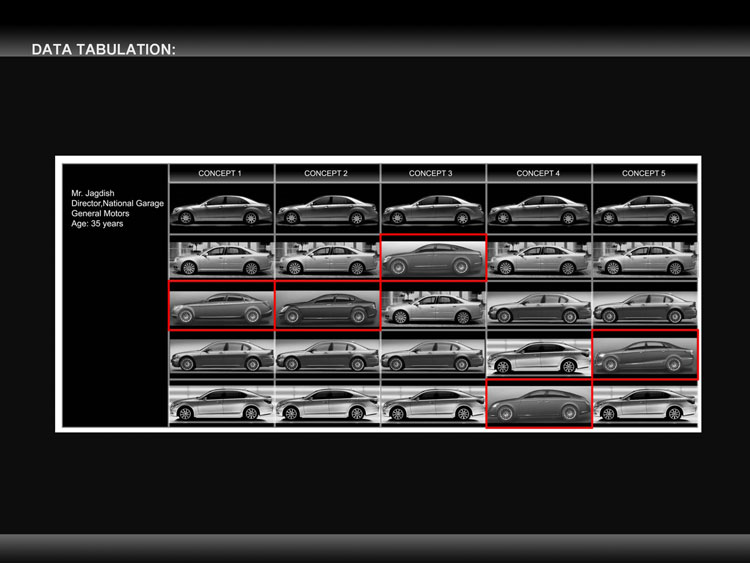This screenshot has height=563, width=750.
Task: Open first-row car thumbnail under Concept 3
Action: pyautogui.click(x=433, y=209)
